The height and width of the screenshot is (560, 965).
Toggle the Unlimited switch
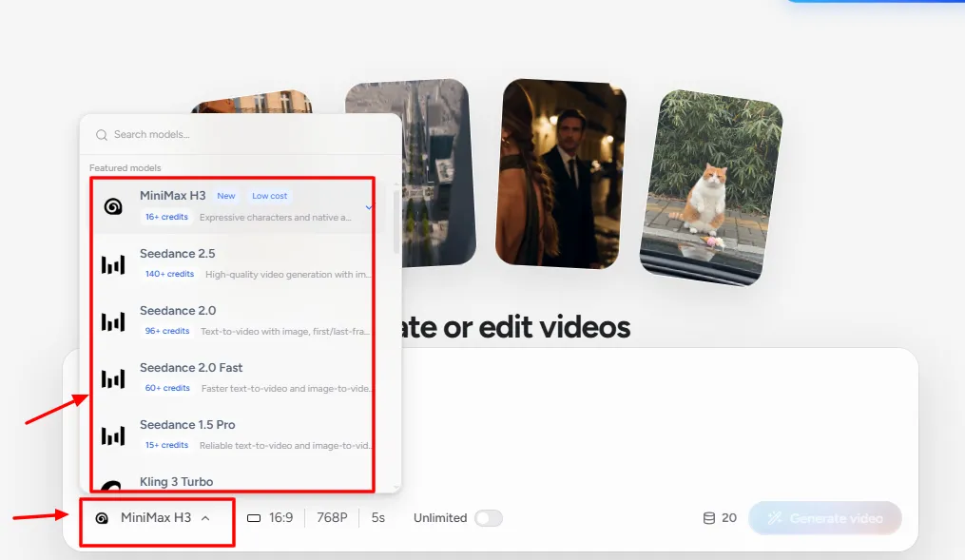(x=489, y=518)
